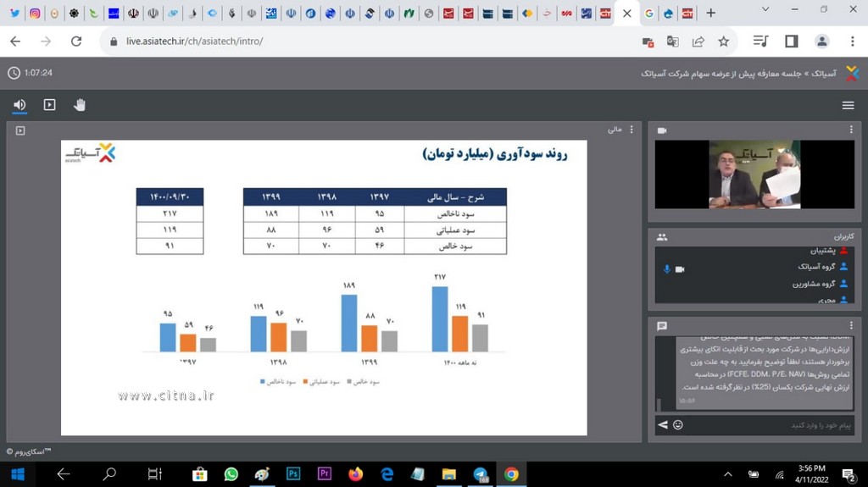Switch to the Google tab

(649, 14)
